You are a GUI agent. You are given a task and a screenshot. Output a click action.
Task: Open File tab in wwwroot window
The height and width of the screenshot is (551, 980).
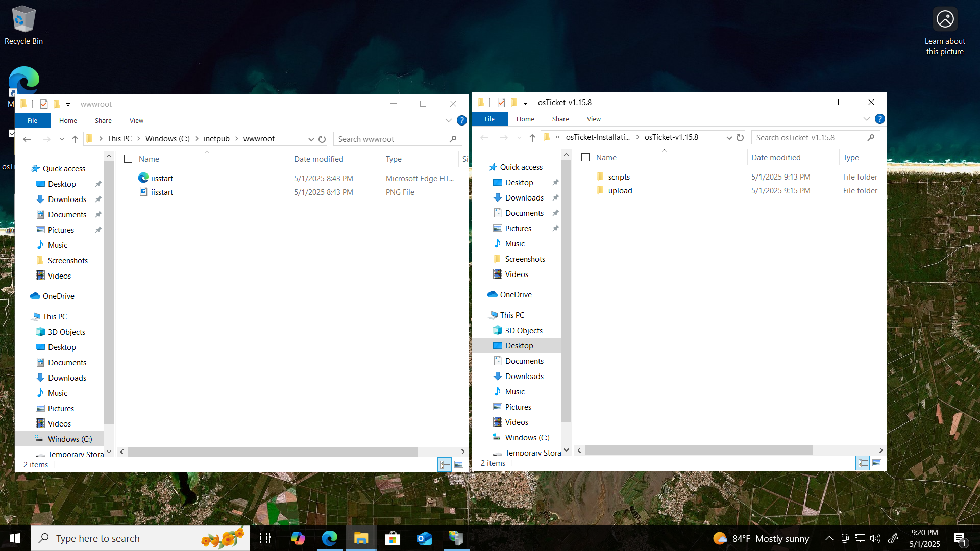[x=32, y=120]
